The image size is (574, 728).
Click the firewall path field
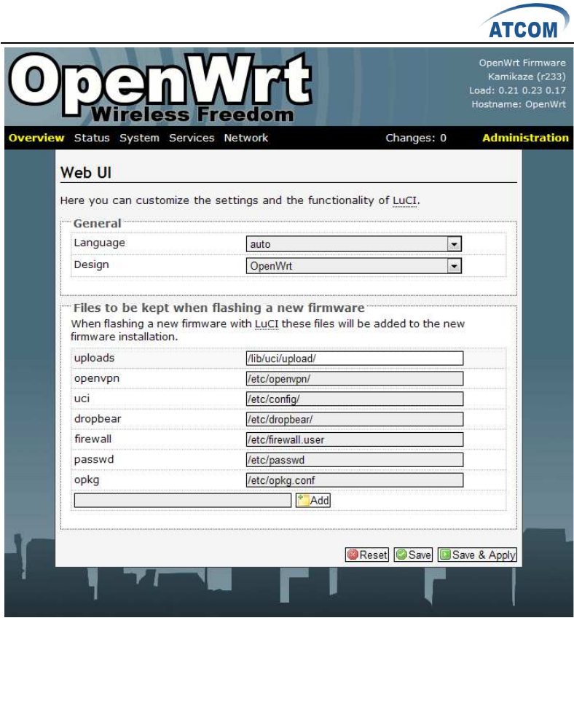(355, 439)
